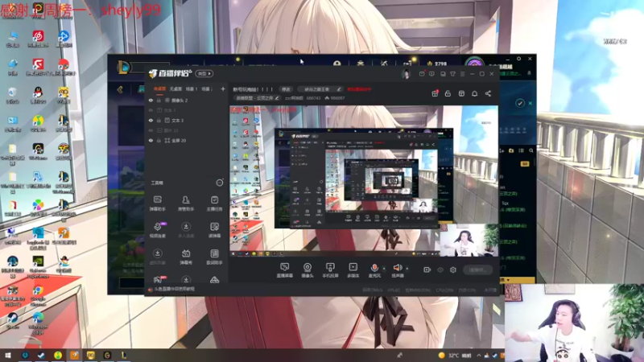Select the first scene tab highlighted in orange
The image size is (644, 362).
point(159,88)
